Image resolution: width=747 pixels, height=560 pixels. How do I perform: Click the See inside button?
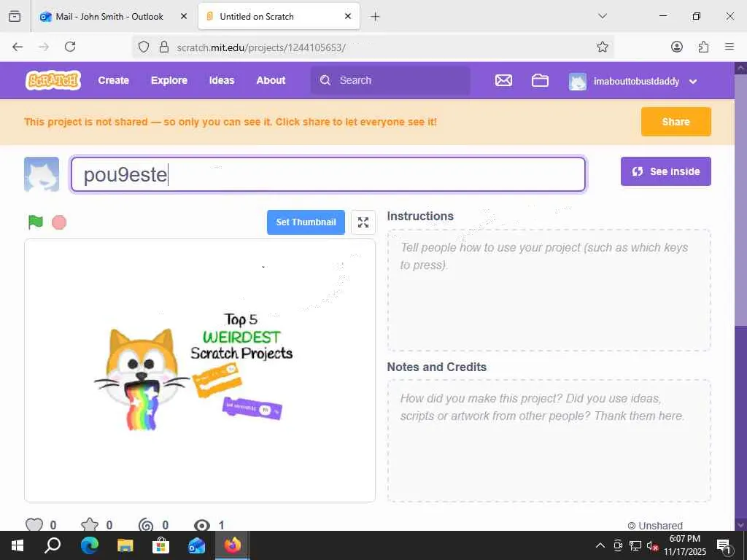tap(665, 171)
